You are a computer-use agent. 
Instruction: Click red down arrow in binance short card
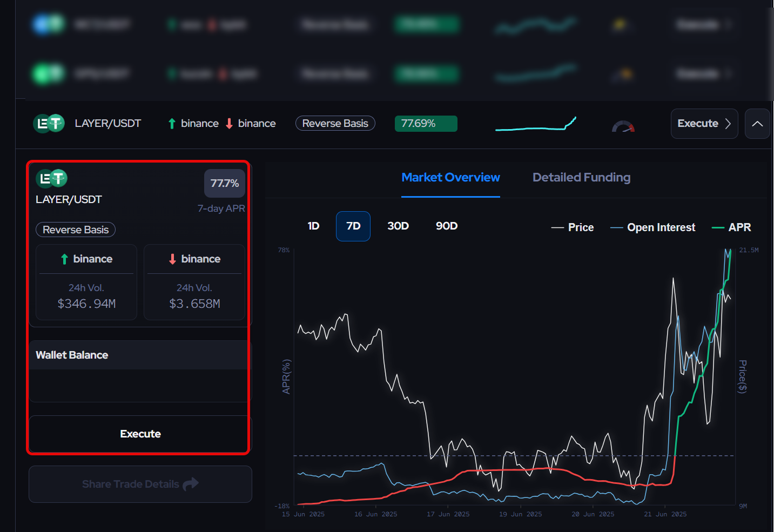[172, 259]
